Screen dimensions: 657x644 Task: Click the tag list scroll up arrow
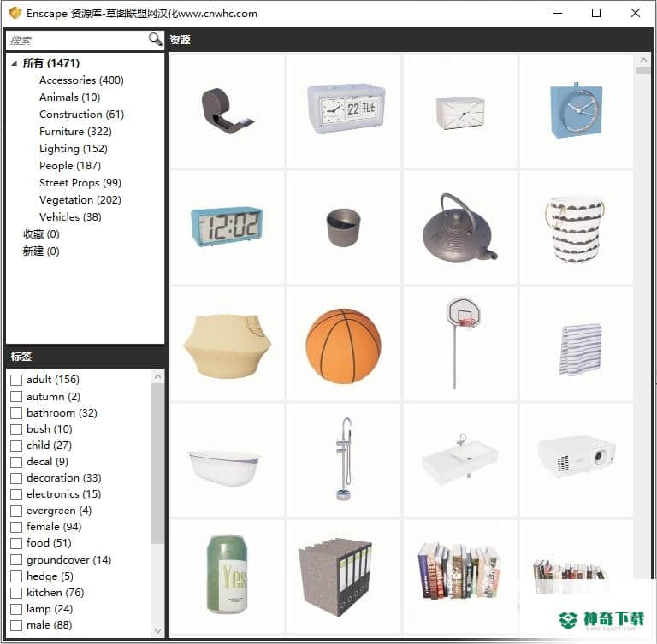point(157,376)
